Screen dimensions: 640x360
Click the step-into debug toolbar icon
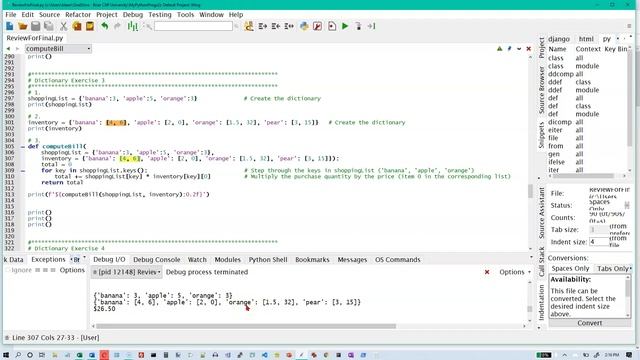pyautogui.click(x=358, y=26)
